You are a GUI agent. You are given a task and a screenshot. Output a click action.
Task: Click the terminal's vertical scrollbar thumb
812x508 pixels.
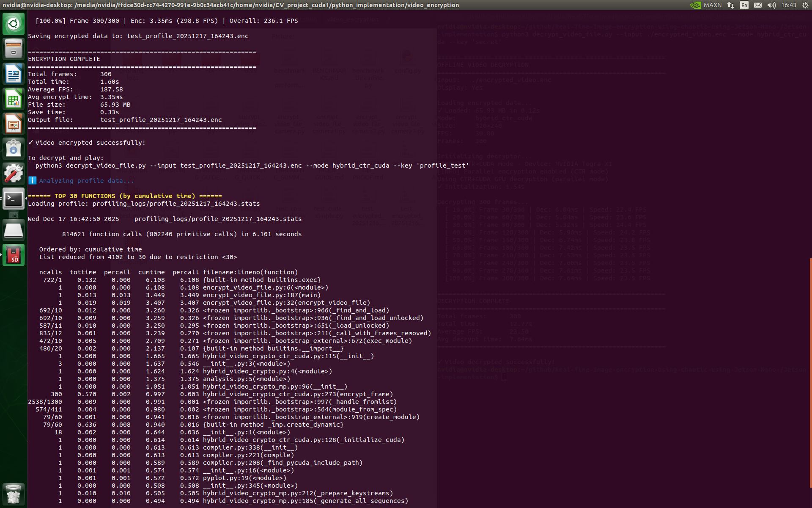(x=810, y=373)
